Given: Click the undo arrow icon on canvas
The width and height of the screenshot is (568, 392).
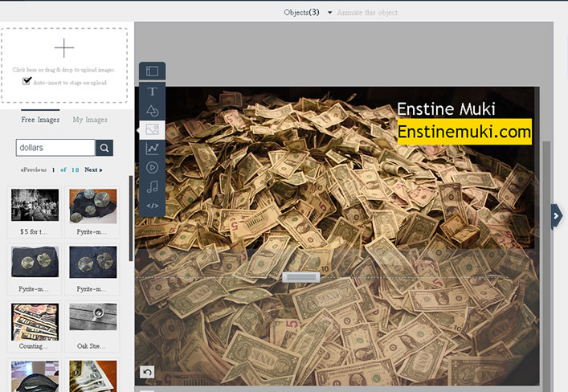Looking at the screenshot, I should pos(147,372).
